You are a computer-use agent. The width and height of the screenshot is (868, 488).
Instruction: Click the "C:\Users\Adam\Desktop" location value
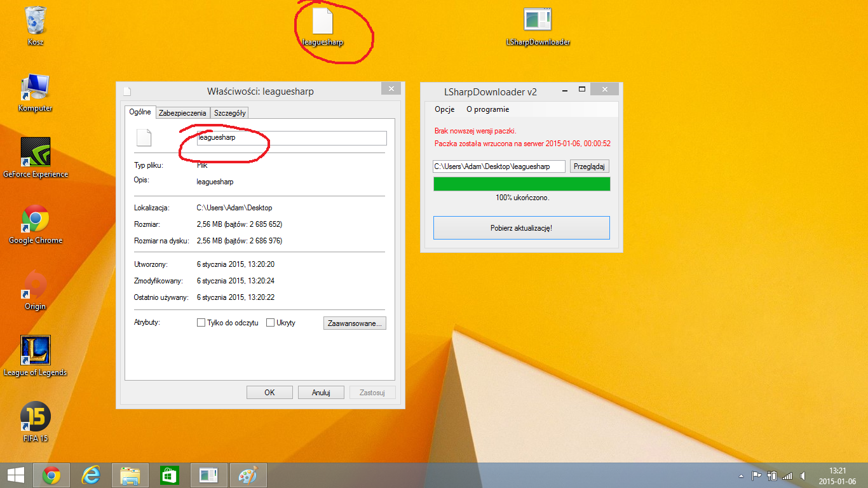(234, 208)
